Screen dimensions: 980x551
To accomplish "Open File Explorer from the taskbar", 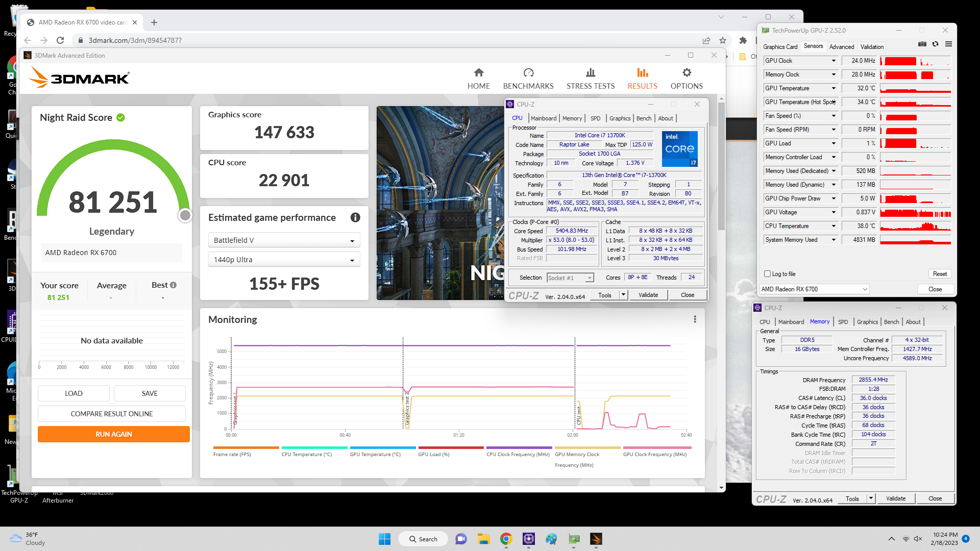I will pyautogui.click(x=483, y=539).
